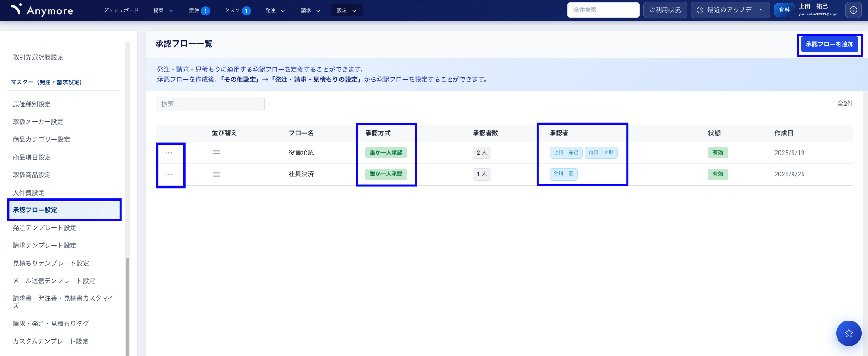
Task: Click the ご利用状況 button
Action: click(665, 10)
